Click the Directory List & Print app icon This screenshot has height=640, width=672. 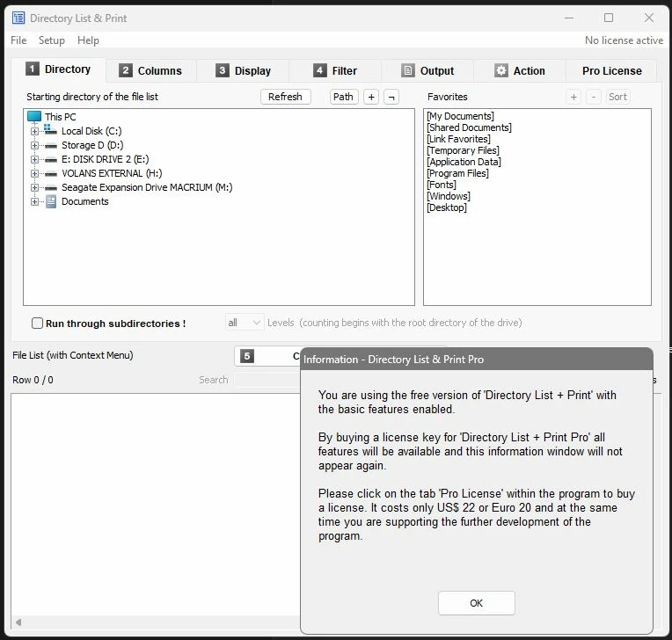tap(18, 18)
